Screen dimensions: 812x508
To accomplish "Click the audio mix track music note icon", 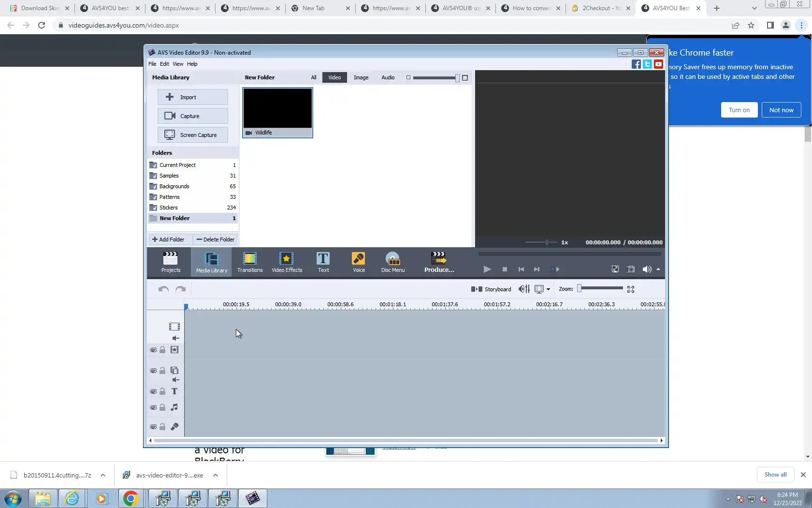I will 174,407.
